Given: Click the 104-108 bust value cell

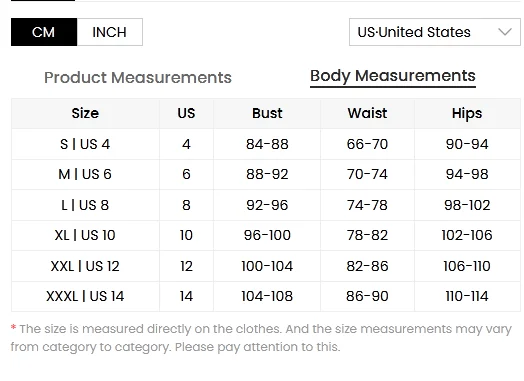Looking at the screenshot, I should [x=267, y=296].
